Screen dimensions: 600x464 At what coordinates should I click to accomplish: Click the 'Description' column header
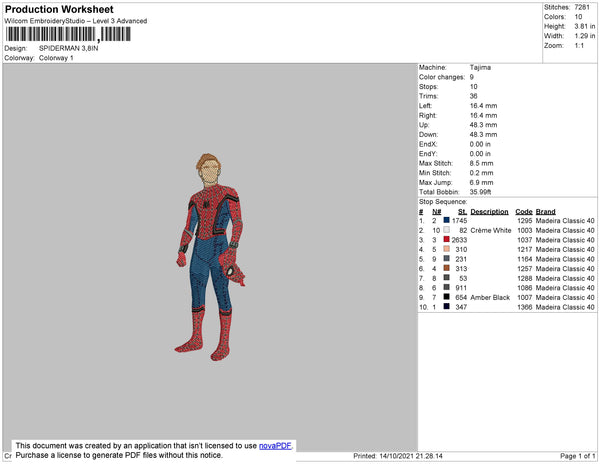point(489,212)
